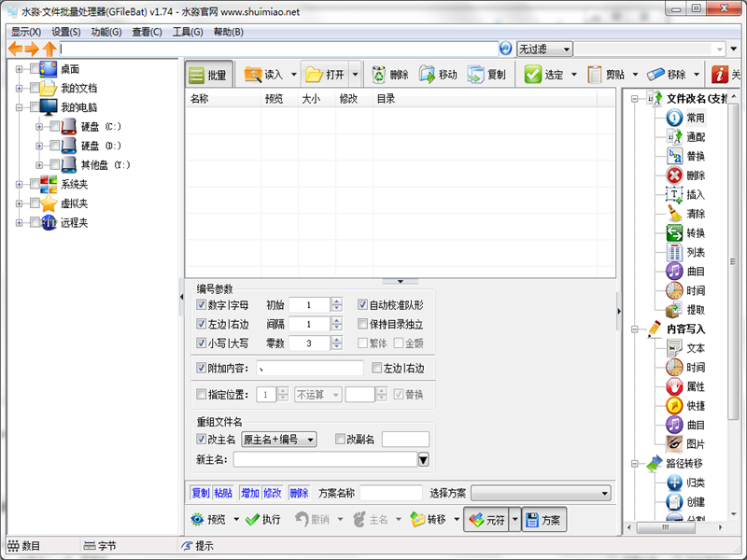
Task: Toggle 左边|右边 numbering position checkbox
Action: (x=201, y=324)
